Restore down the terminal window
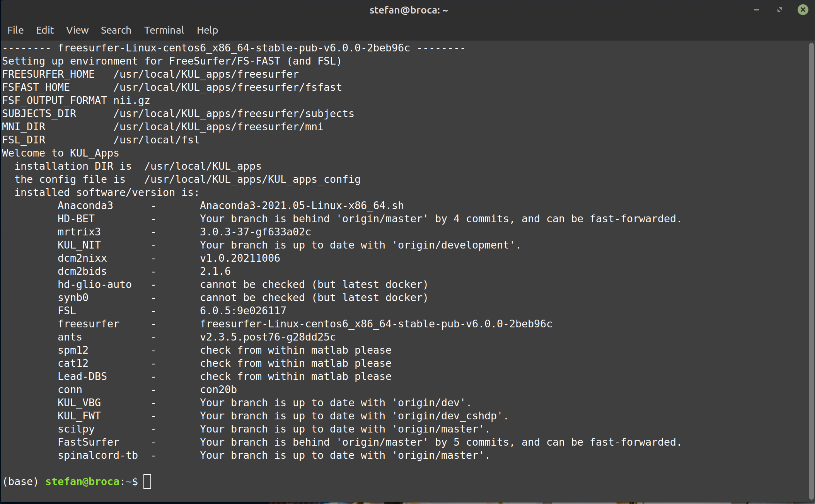This screenshot has height=504, width=815. point(779,10)
